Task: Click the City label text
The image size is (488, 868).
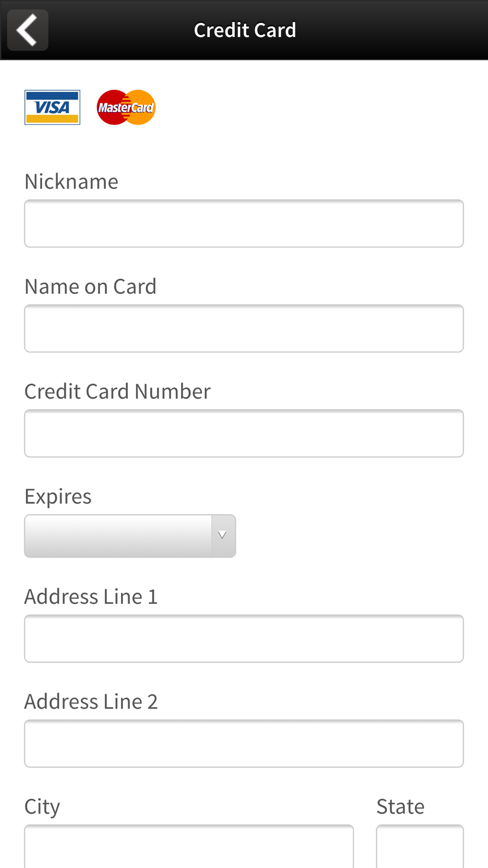Action: click(42, 807)
